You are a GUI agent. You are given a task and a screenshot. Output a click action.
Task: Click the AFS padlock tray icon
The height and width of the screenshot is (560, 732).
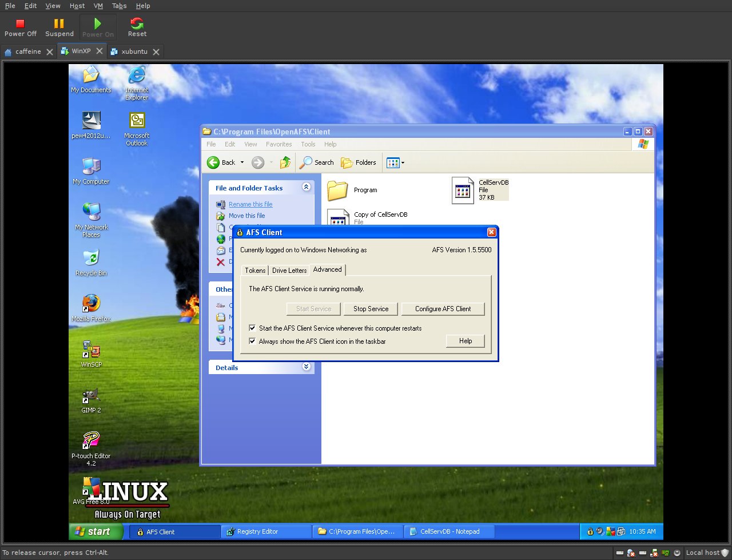590,531
